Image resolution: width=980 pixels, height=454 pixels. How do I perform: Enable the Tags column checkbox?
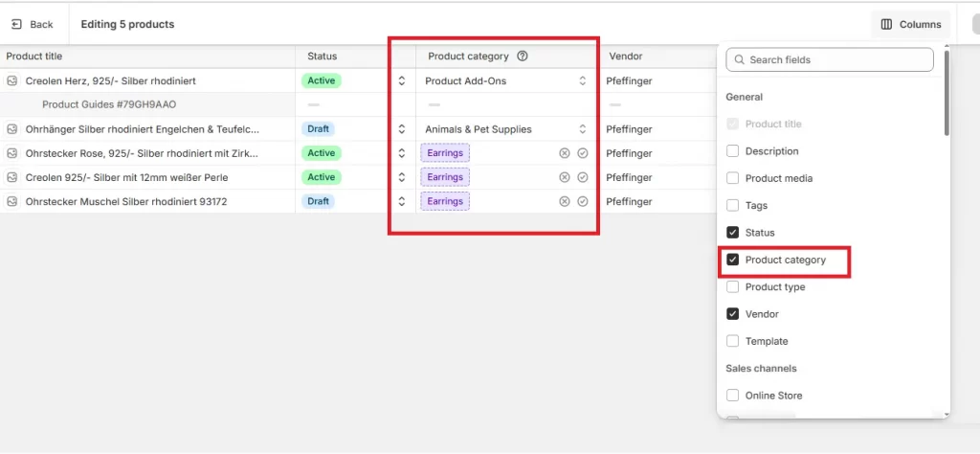point(732,205)
